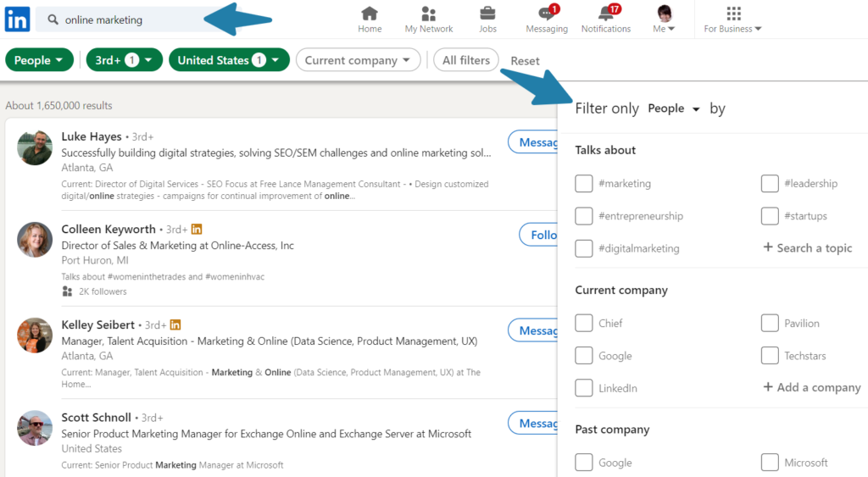Image resolution: width=868 pixels, height=477 pixels.
Task: Follow Colleen Keyworth
Action: point(538,235)
